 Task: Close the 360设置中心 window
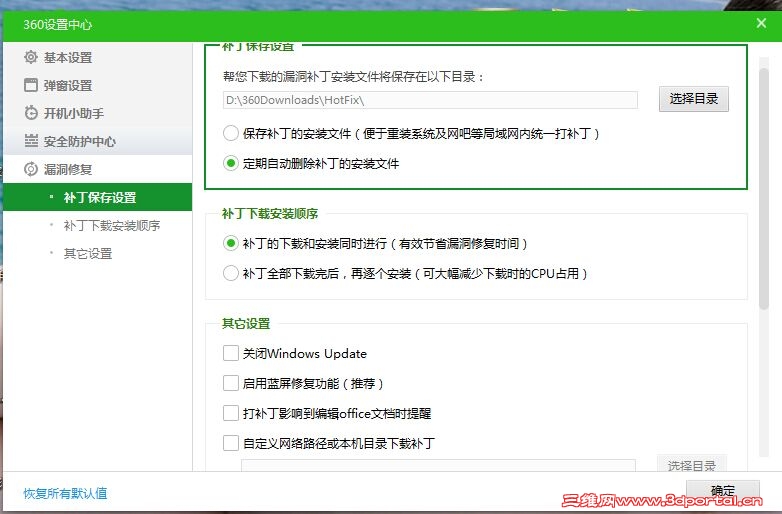(761, 23)
